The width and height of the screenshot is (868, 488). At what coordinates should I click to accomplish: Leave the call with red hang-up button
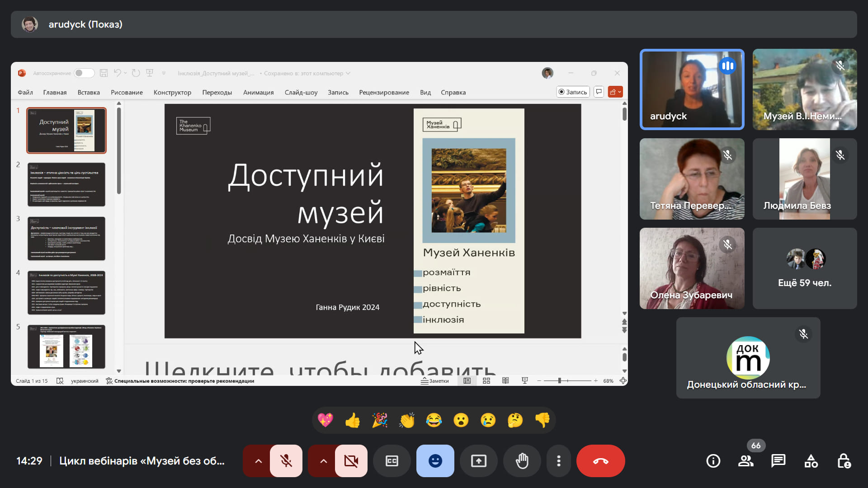(600, 461)
